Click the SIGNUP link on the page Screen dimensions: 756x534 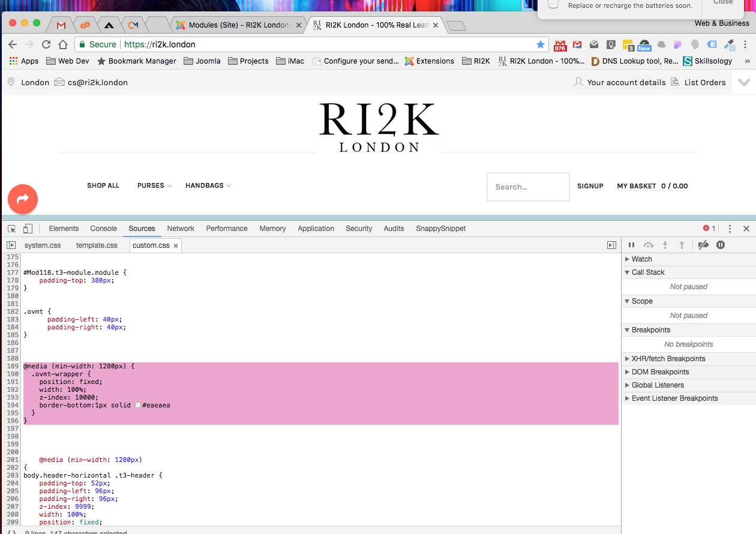(590, 186)
